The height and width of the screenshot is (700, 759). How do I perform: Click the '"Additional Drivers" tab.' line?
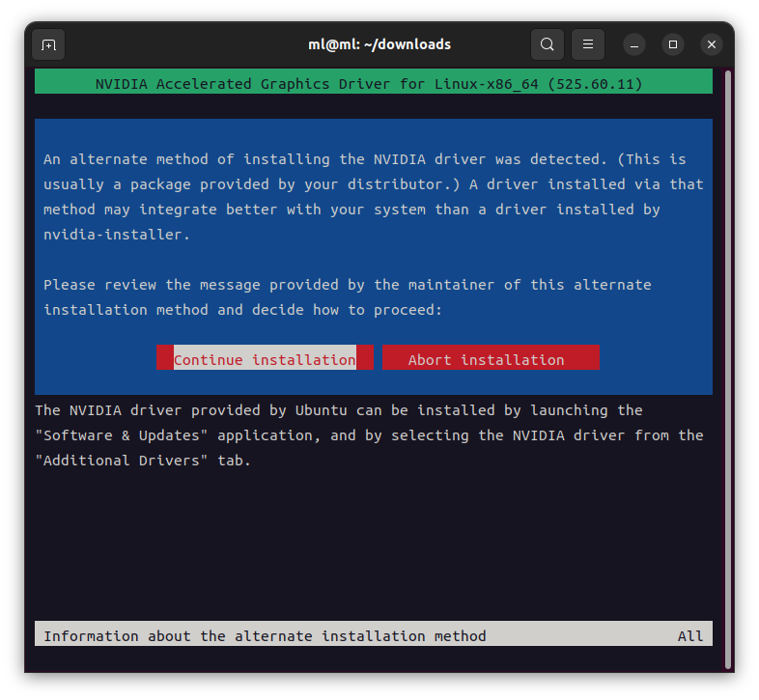(x=143, y=461)
